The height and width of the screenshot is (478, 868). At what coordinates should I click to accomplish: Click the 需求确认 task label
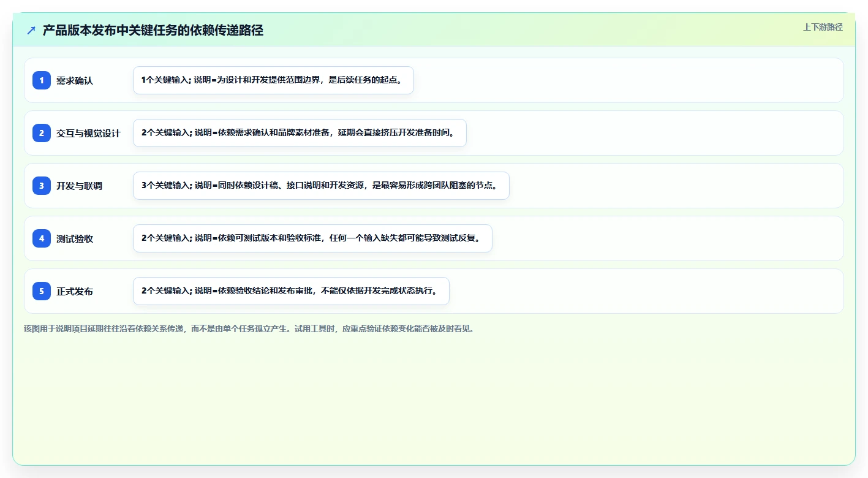(x=75, y=80)
